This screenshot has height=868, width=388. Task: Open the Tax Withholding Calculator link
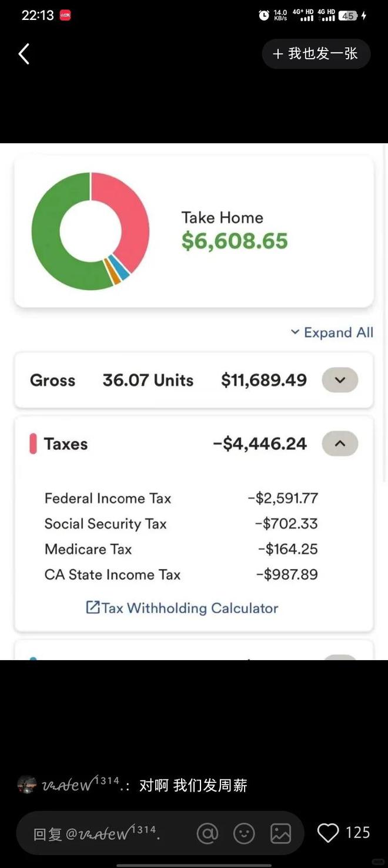click(182, 608)
